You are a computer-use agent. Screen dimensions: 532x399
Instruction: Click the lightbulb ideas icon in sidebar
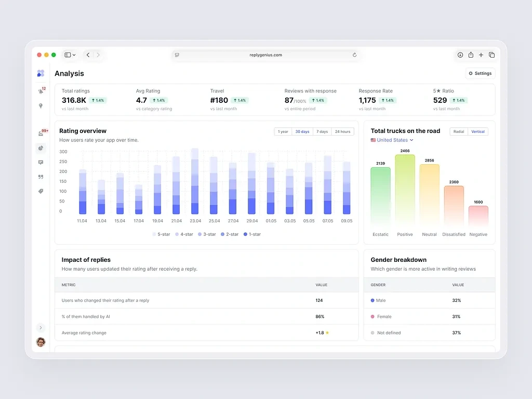[41, 106]
